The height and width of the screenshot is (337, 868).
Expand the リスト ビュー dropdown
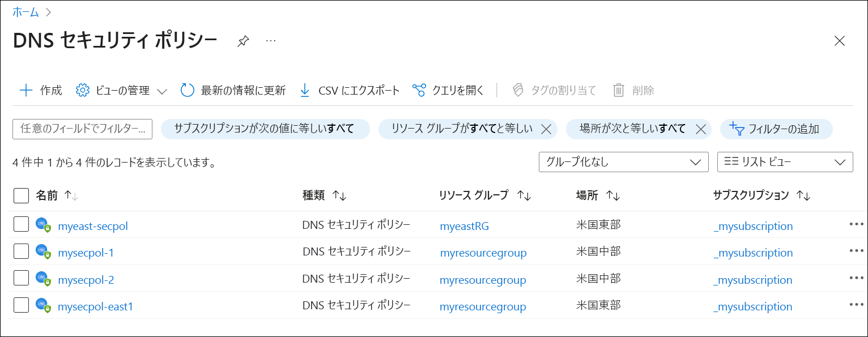(x=785, y=162)
